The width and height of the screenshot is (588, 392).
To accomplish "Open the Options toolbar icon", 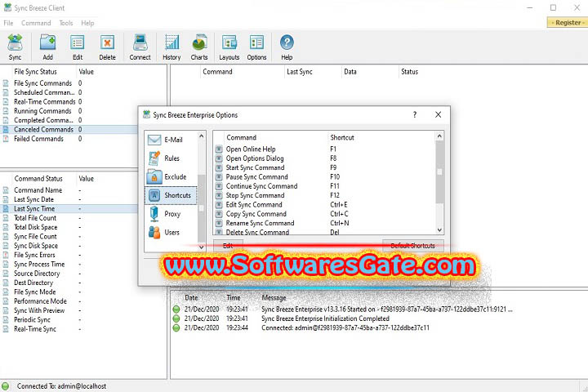I will pos(256,47).
